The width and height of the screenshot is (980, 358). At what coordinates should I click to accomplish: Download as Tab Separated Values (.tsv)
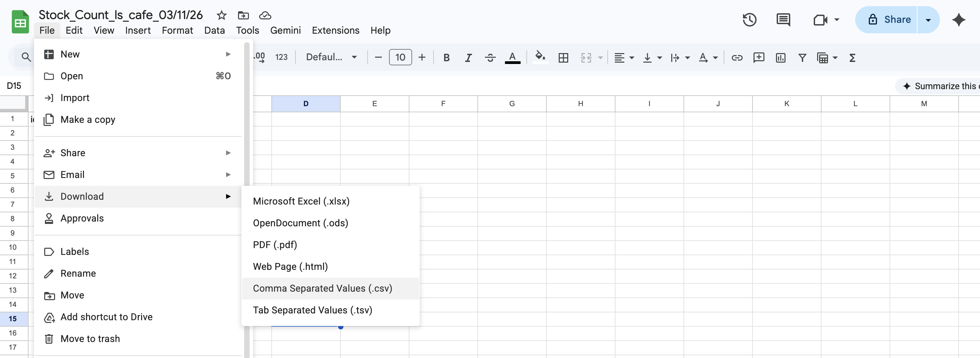click(330, 310)
